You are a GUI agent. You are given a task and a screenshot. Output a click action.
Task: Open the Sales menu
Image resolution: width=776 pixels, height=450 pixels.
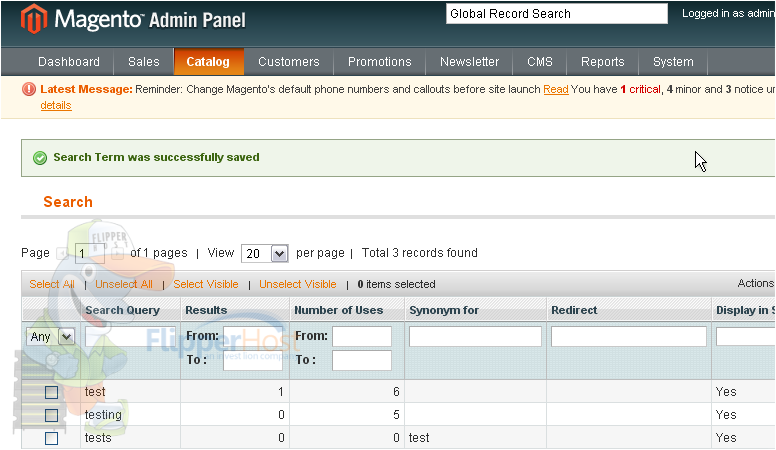coord(144,62)
